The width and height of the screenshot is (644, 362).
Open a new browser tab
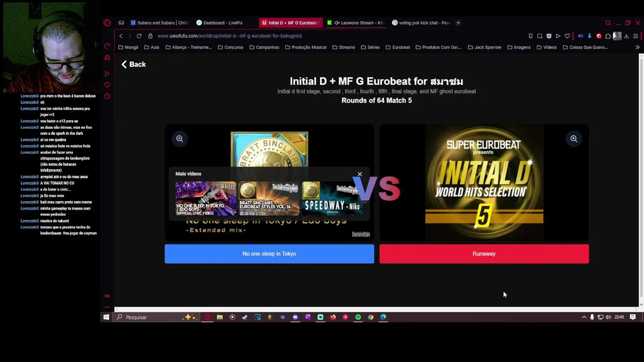[458, 23]
